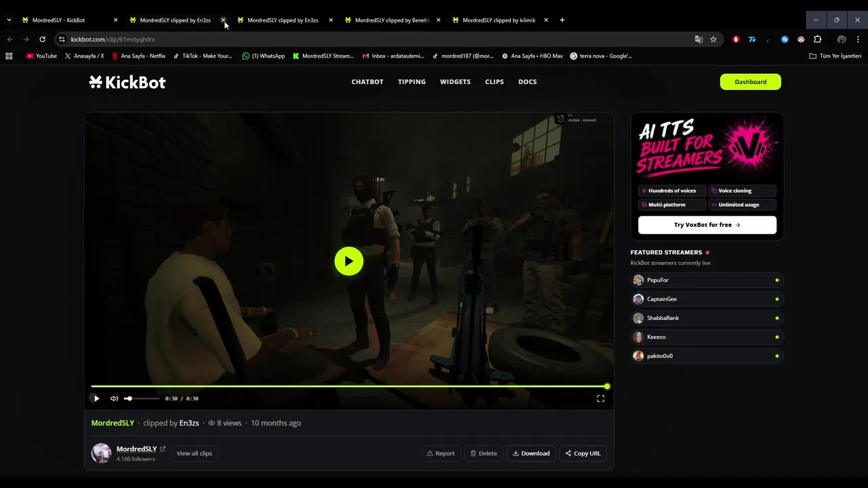Image resolution: width=868 pixels, height=488 pixels.
Task: Open featured streamer PepuFor
Action: pyautogui.click(x=707, y=280)
